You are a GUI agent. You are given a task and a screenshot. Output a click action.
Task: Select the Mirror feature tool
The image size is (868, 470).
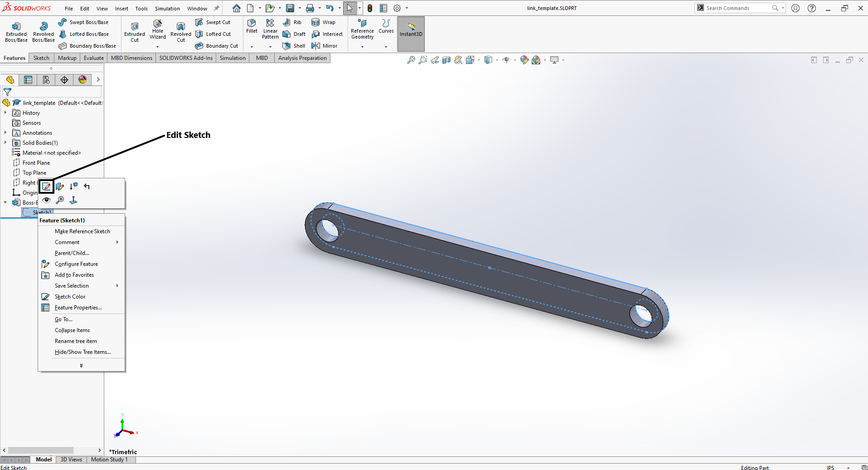click(325, 45)
